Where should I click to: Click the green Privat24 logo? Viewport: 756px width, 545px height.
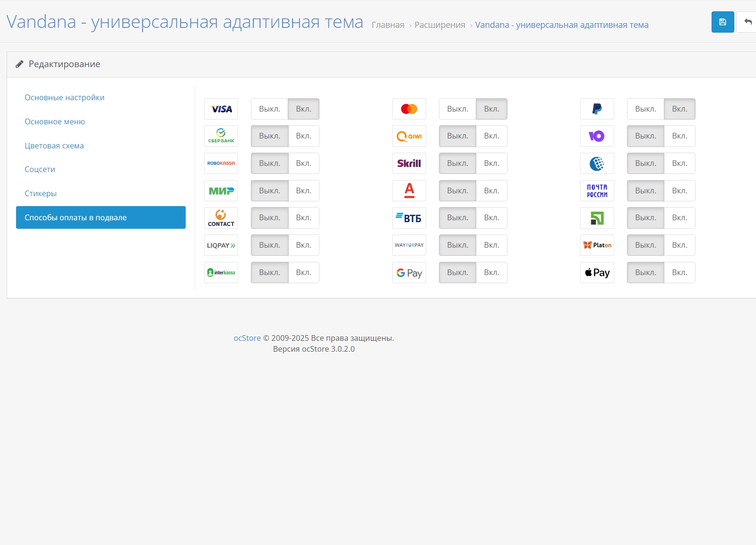pos(597,218)
